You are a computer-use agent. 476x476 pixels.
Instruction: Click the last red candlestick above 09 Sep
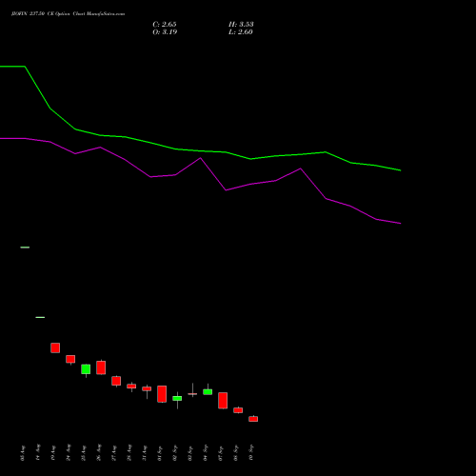click(253, 419)
